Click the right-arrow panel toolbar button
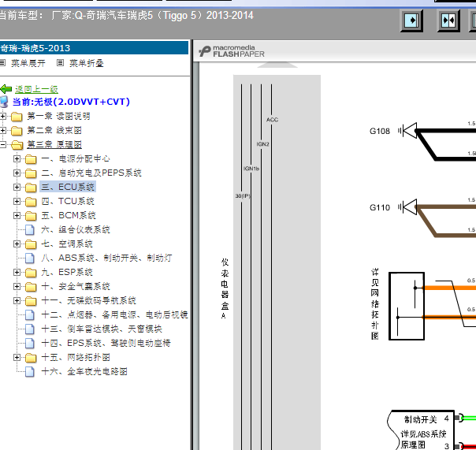The width and height of the screenshot is (476, 450). 412,20
